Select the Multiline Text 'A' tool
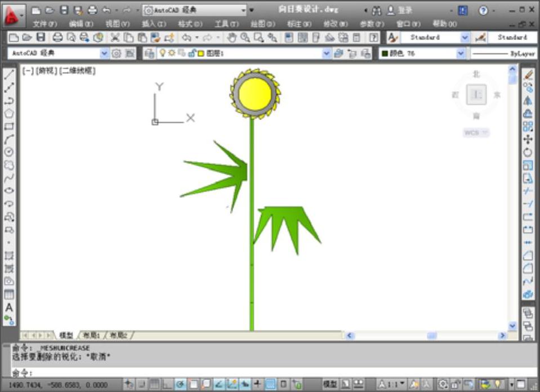 coord(9,308)
